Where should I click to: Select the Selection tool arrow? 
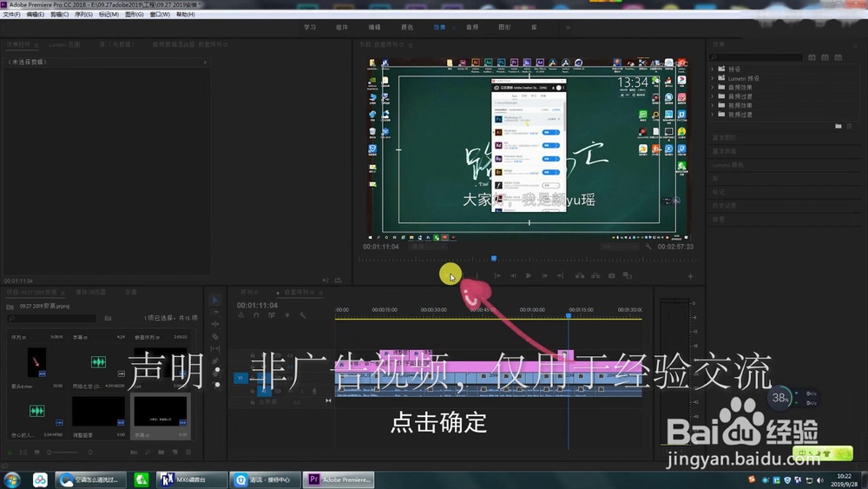pos(215,300)
